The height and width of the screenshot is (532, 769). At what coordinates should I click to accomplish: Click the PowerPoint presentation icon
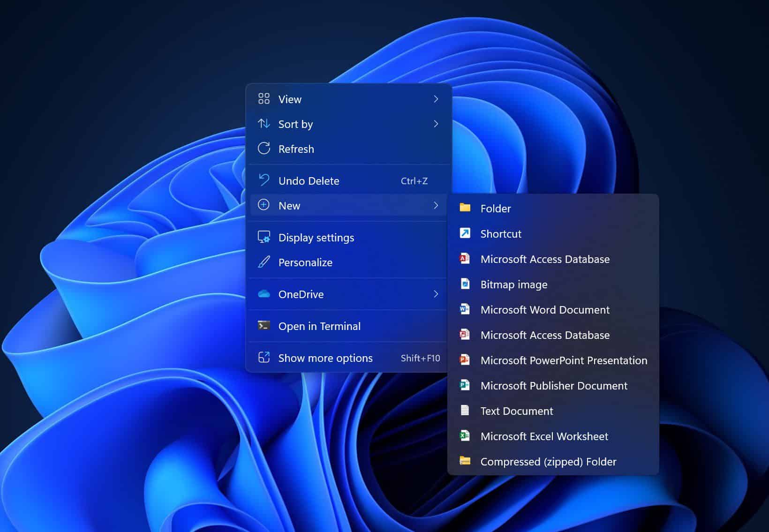pyautogui.click(x=465, y=360)
